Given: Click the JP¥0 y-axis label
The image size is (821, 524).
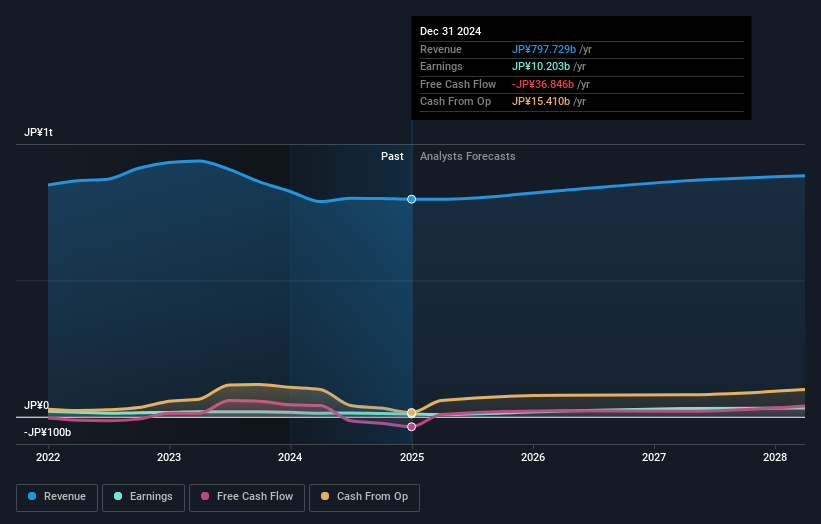Looking at the screenshot, I should click(x=36, y=405).
